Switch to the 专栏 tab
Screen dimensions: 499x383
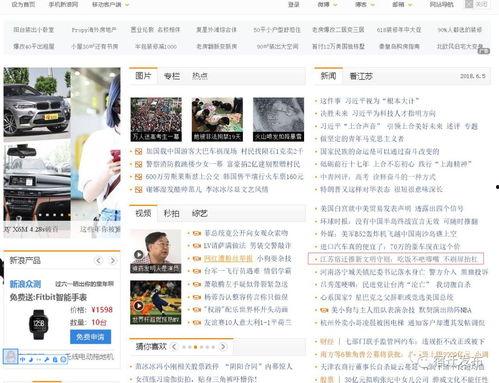172,76
